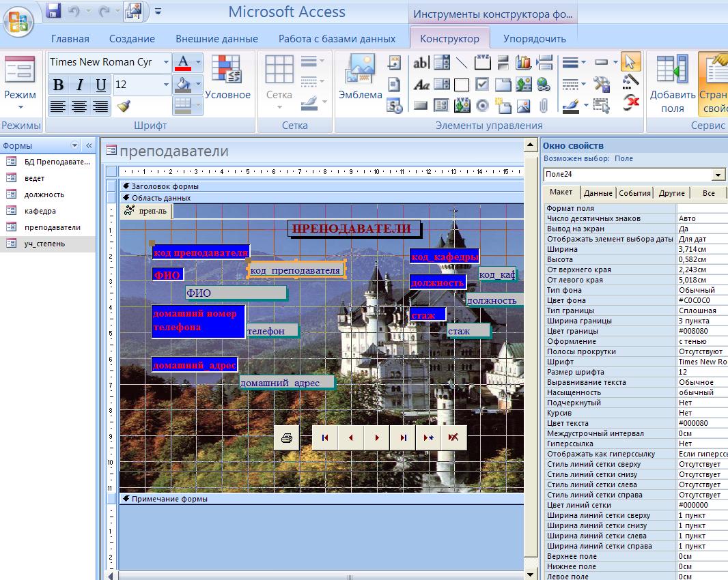Toggle Italic formatting
This screenshot has height=580, width=728.
tap(80, 85)
